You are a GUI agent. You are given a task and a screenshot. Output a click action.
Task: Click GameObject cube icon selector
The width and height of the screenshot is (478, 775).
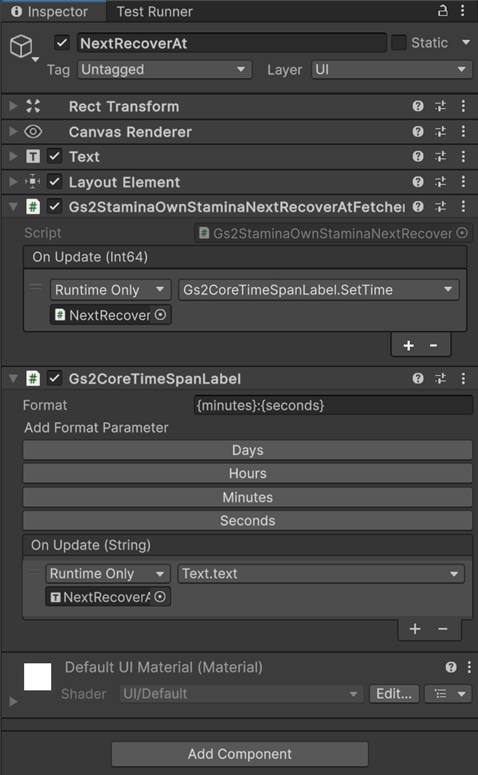click(22, 47)
